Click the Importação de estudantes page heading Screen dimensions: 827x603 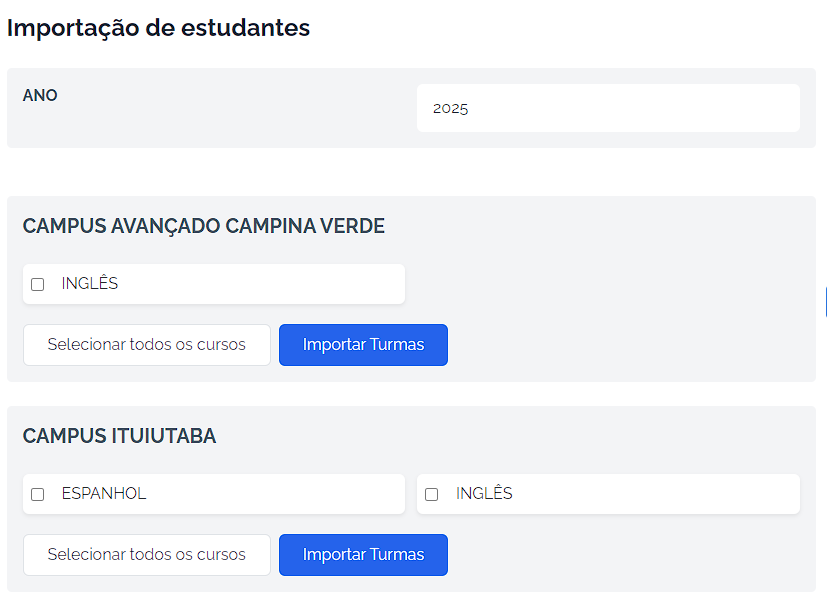point(158,28)
